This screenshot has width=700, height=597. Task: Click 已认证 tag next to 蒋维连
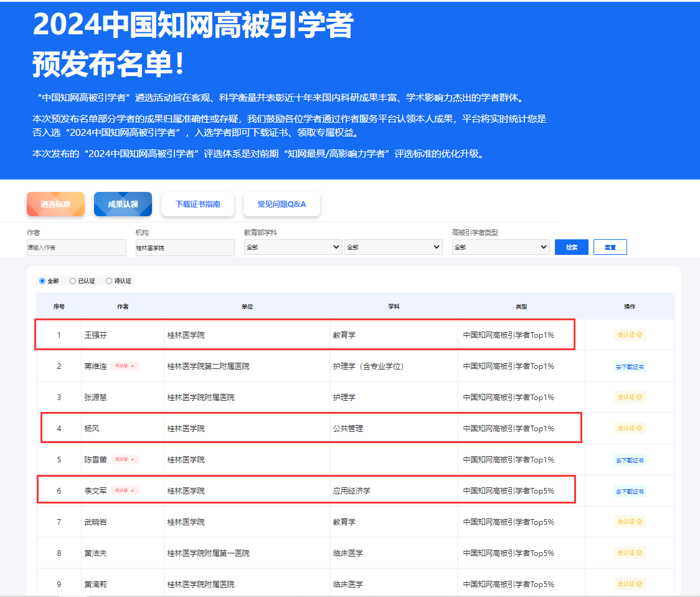125,366
